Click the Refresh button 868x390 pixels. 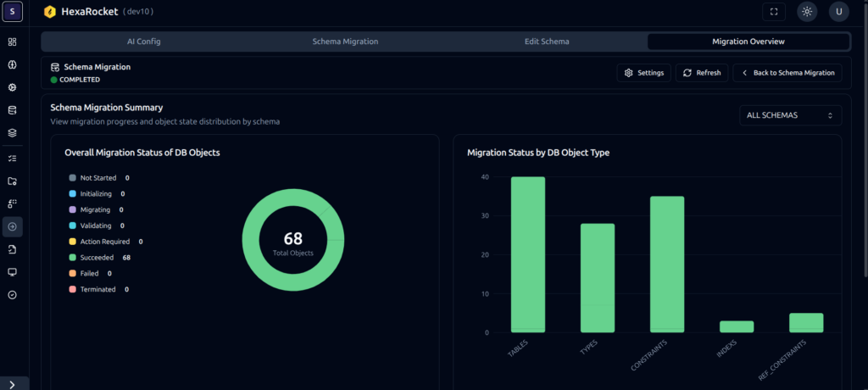tap(702, 73)
